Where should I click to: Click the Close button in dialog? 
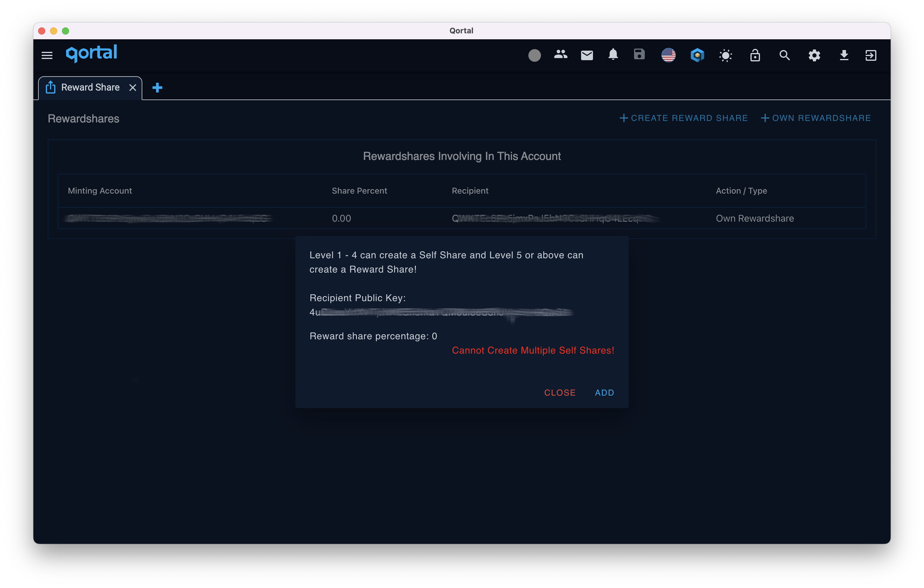[x=559, y=393]
